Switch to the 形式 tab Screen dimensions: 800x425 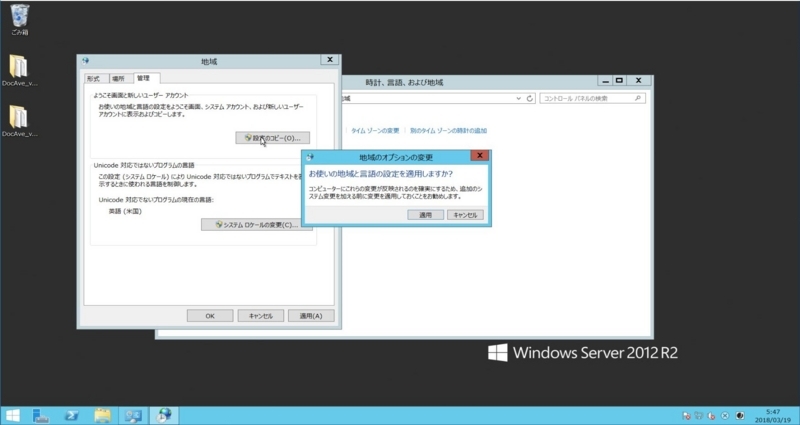(93, 79)
